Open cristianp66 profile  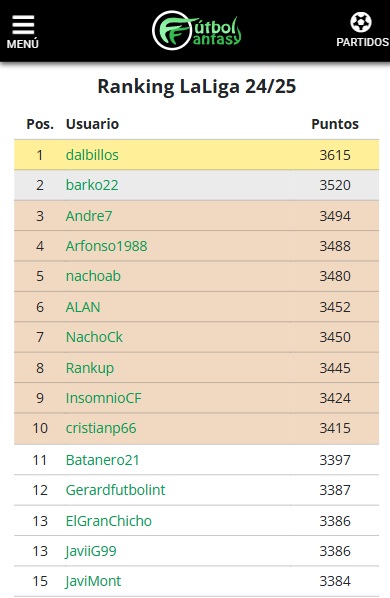pos(101,428)
